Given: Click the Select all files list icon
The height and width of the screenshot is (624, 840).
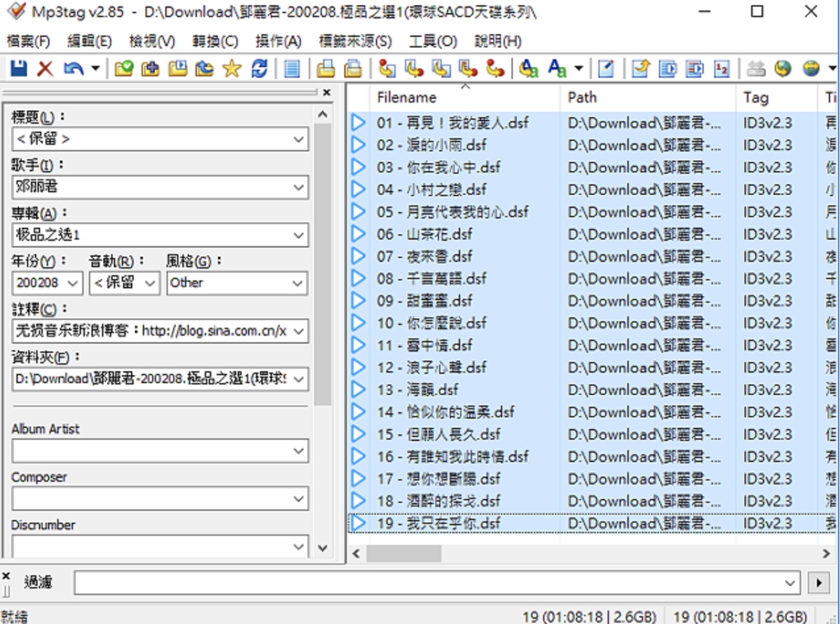Looking at the screenshot, I should tap(292, 68).
